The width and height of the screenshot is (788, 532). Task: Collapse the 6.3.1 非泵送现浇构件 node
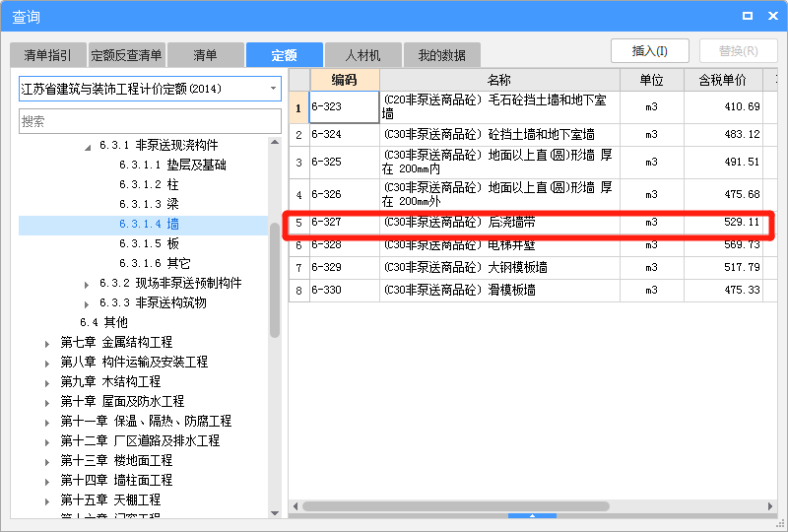click(88, 148)
